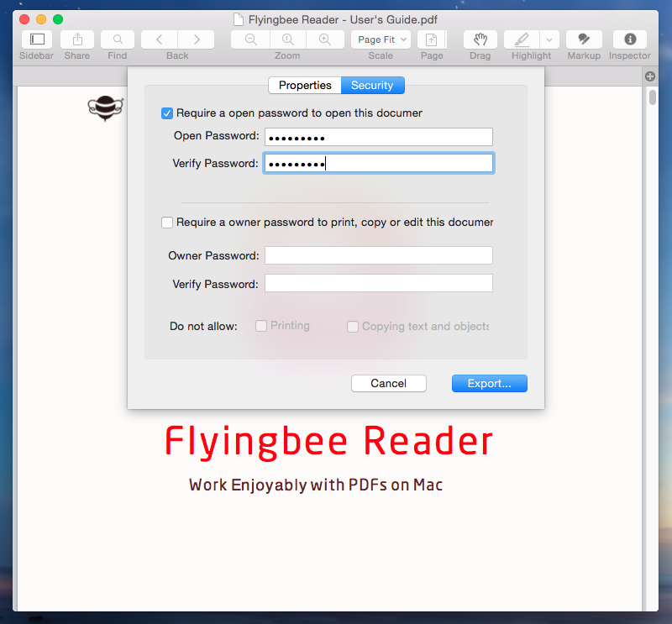Click the Owner Password field
672x624 pixels.
[379, 255]
